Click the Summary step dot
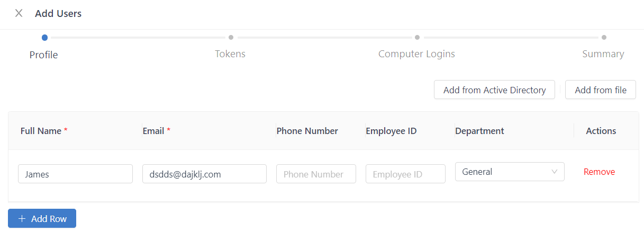 tap(604, 38)
